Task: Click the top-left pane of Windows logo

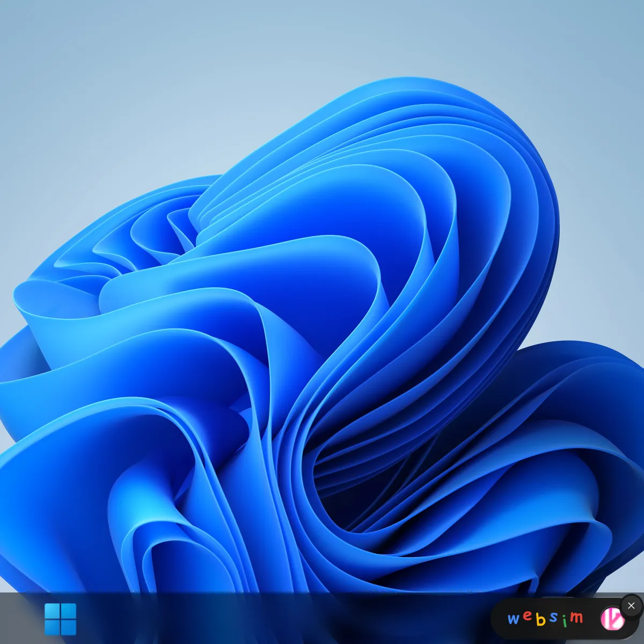Action: 52,611
